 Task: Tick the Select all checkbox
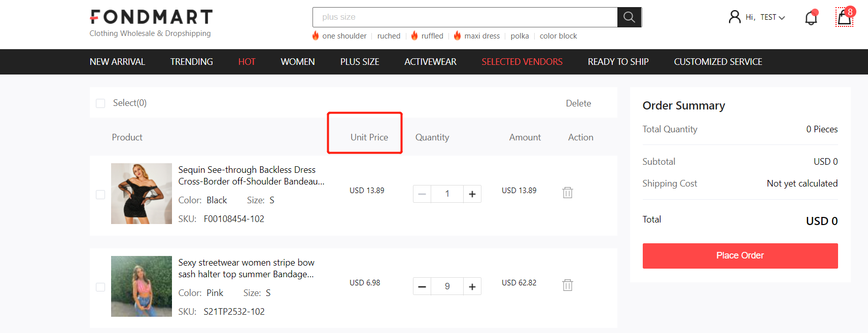click(x=100, y=103)
